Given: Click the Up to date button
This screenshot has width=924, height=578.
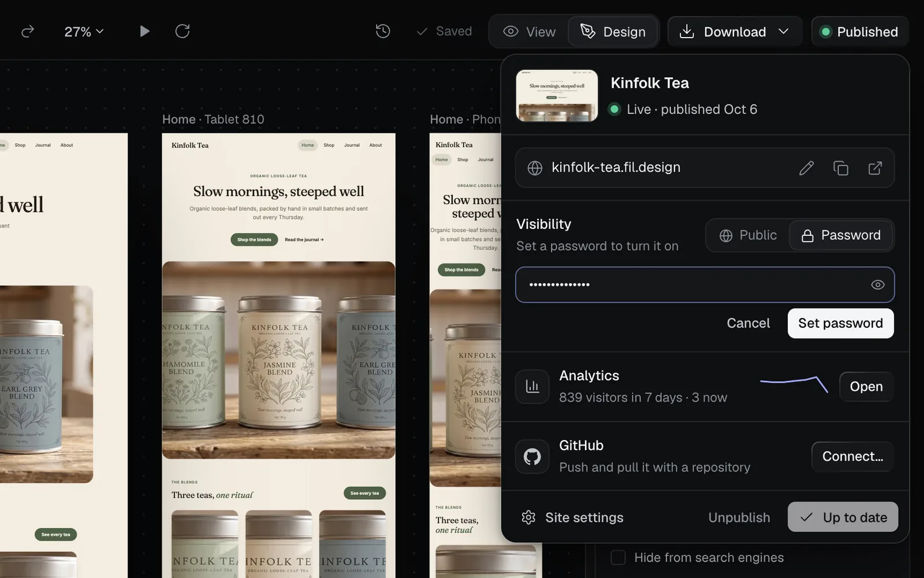Looking at the screenshot, I should pyautogui.click(x=843, y=517).
